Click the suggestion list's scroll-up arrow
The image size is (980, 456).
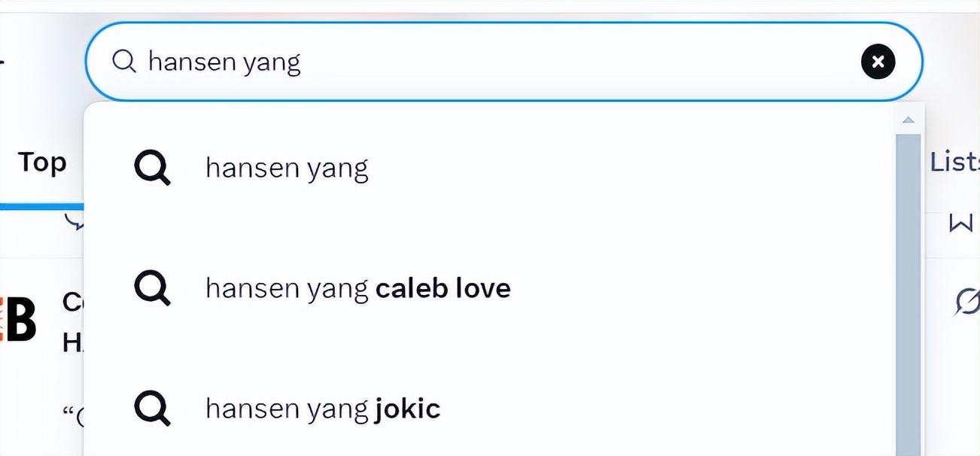tap(908, 120)
